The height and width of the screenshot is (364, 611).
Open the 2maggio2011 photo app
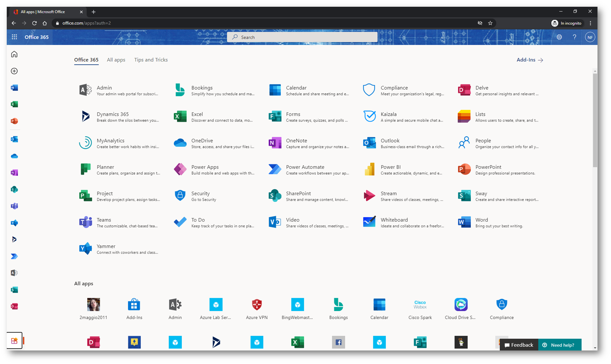[x=93, y=309]
